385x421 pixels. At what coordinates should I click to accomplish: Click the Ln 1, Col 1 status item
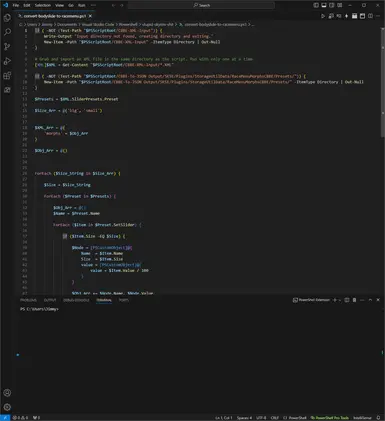point(224,418)
